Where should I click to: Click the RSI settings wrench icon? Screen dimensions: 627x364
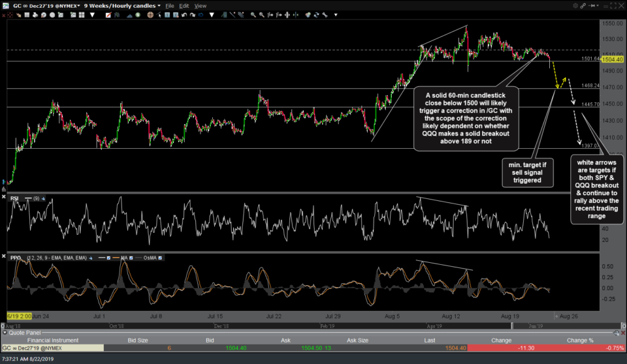click(43, 198)
